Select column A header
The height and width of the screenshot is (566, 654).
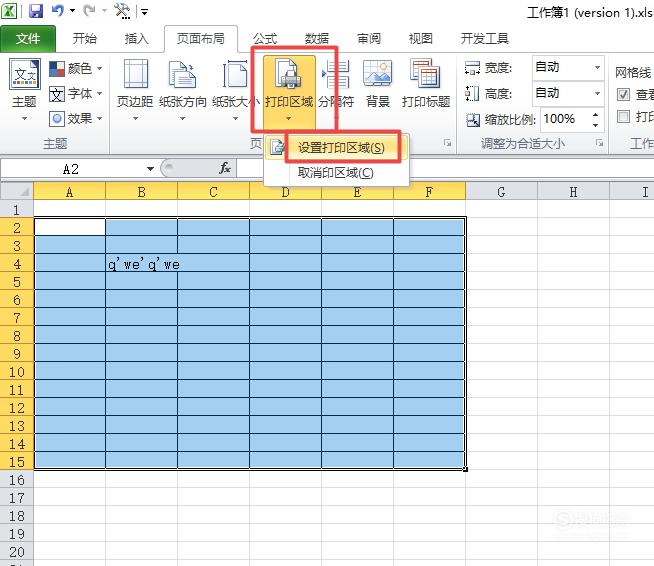(70, 192)
